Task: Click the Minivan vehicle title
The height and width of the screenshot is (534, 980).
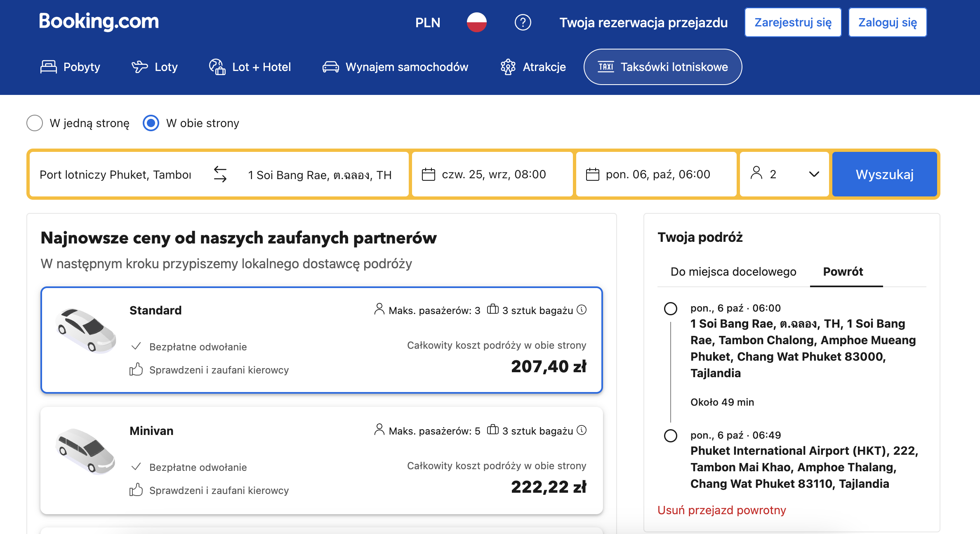Action: coord(151,431)
